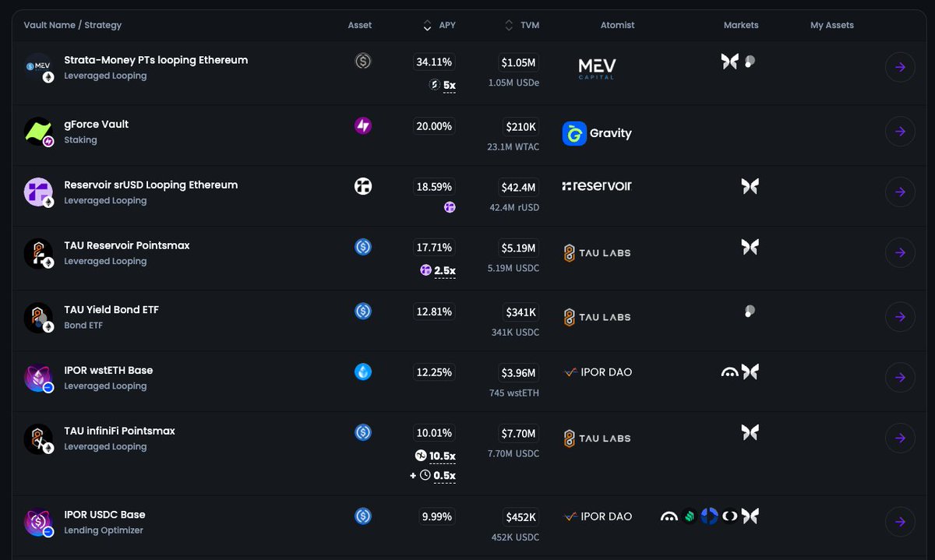Open the gForce Vault detail arrow button

[x=900, y=132]
